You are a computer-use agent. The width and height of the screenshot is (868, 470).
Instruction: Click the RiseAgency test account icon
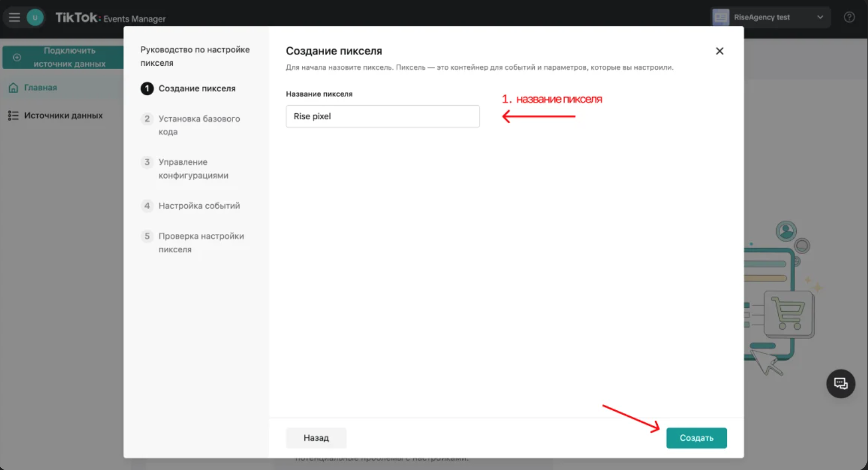pos(721,18)
